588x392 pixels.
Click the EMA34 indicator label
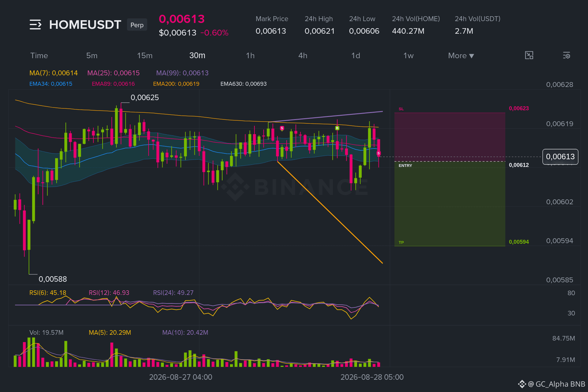(x=51, y=84)
